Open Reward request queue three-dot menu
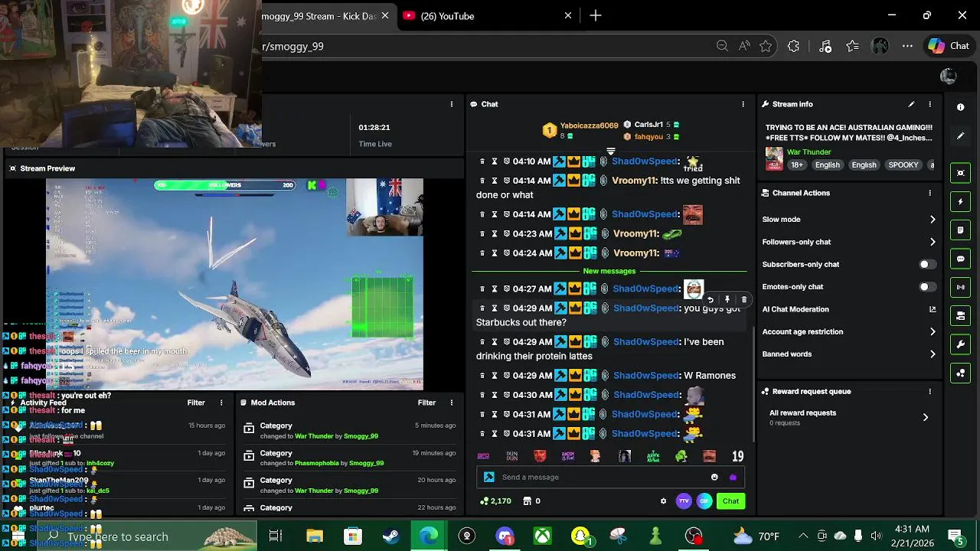 (x=929, y=391)
